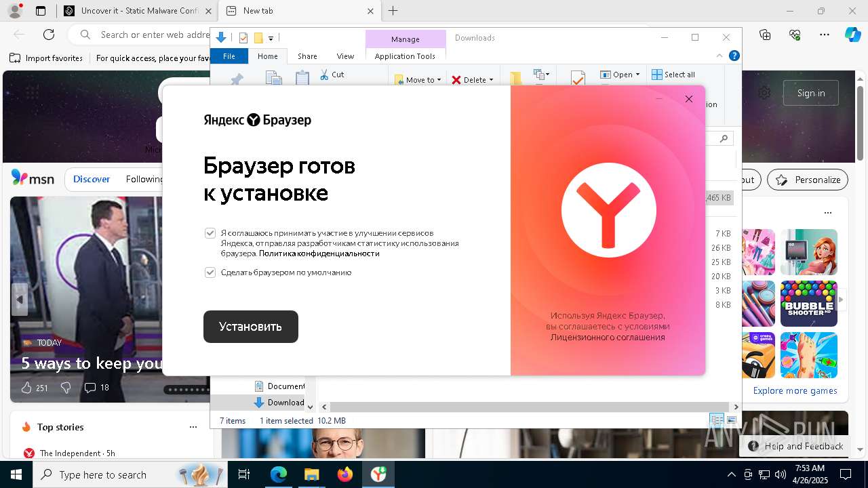The image size is (868, 488).
Task: Open Edge Settings and more ellipsis
Action: [825, 35]
